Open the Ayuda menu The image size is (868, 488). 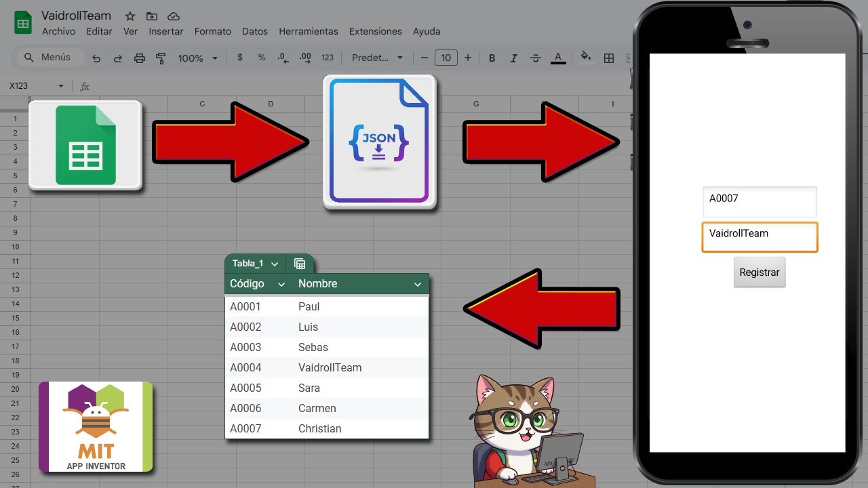click(x=427, y=31)
